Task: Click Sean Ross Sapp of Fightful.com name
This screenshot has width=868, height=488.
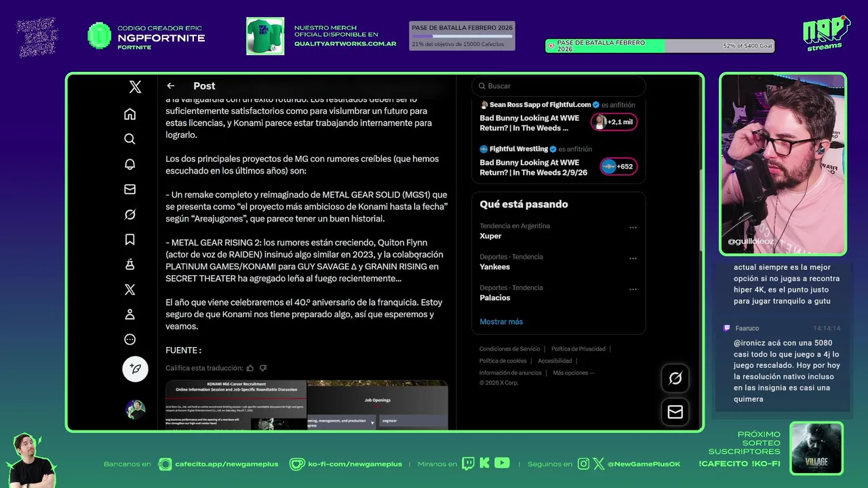Action: (540, 105)
